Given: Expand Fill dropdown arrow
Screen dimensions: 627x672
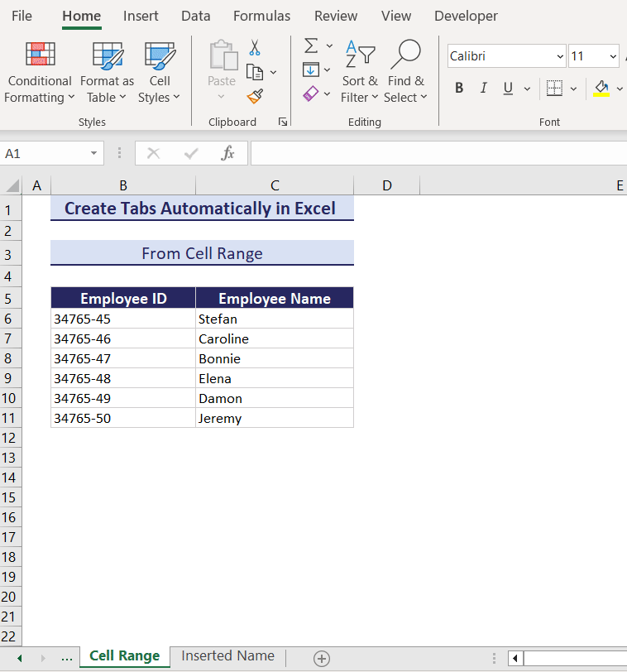Looking at the screenshot, I should tap(328, 70).
